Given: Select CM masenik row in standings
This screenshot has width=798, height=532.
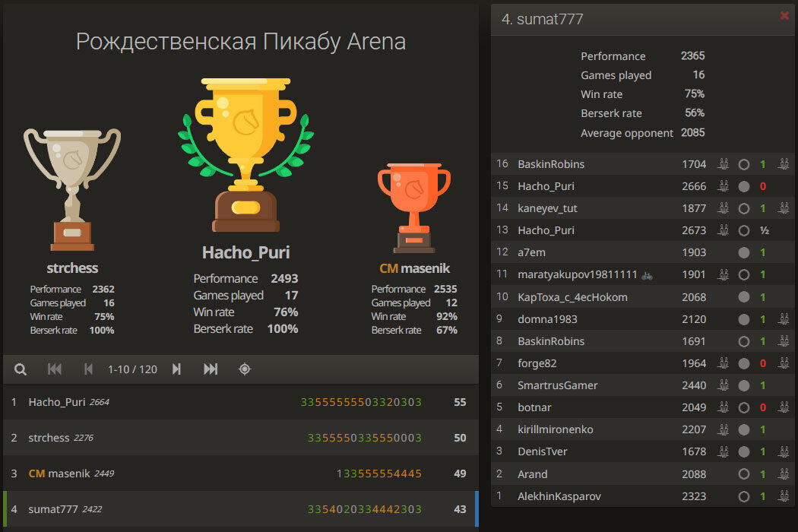Looking at the screenshot, I should [241, 473].
